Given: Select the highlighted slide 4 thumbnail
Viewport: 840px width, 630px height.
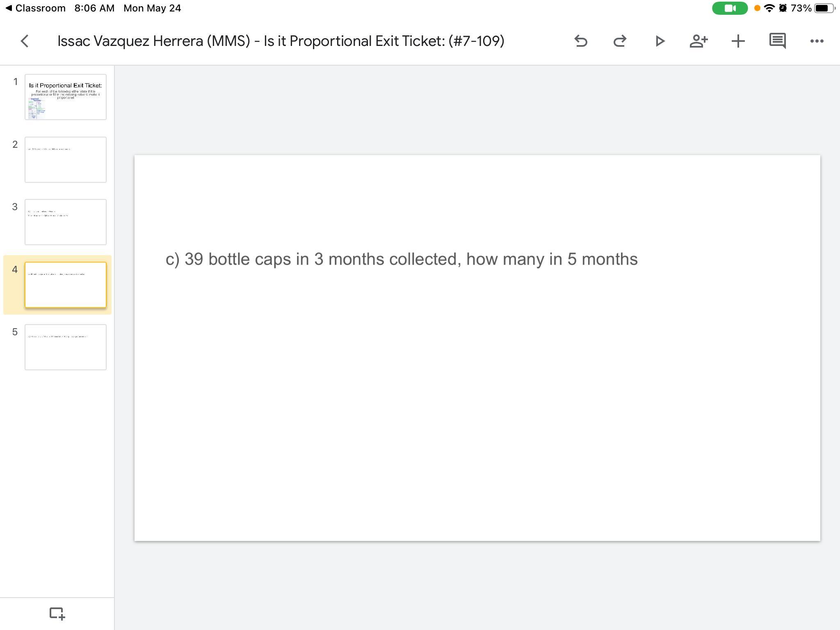Looking at the screenshot, I should click(x=66, y=285).
